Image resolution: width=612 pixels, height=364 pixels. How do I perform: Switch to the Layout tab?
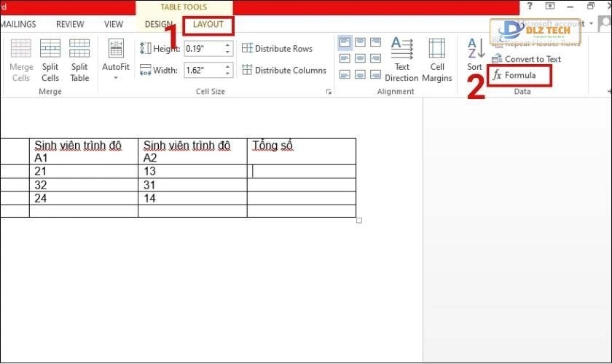208,25
